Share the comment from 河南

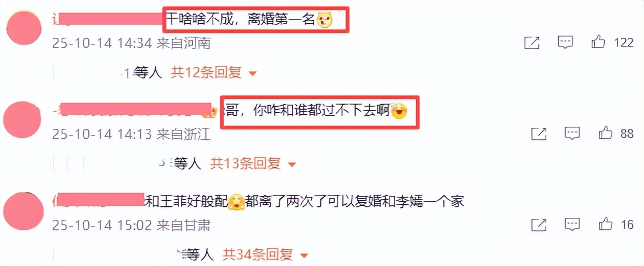point(531,43)
